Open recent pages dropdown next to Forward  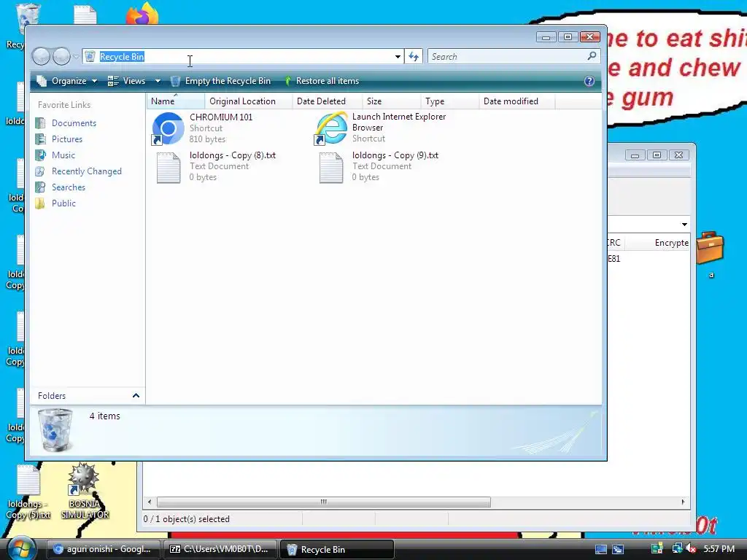76,57
